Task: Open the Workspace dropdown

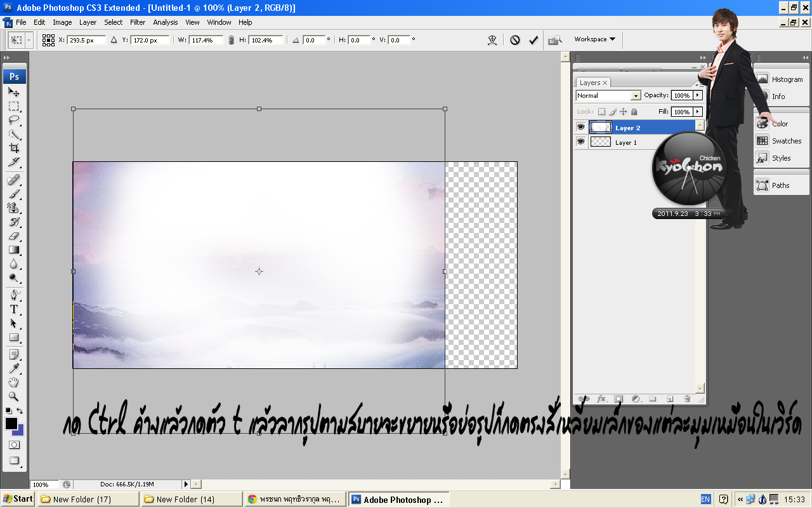Action: pyautogui.click(x=595, y=39)
